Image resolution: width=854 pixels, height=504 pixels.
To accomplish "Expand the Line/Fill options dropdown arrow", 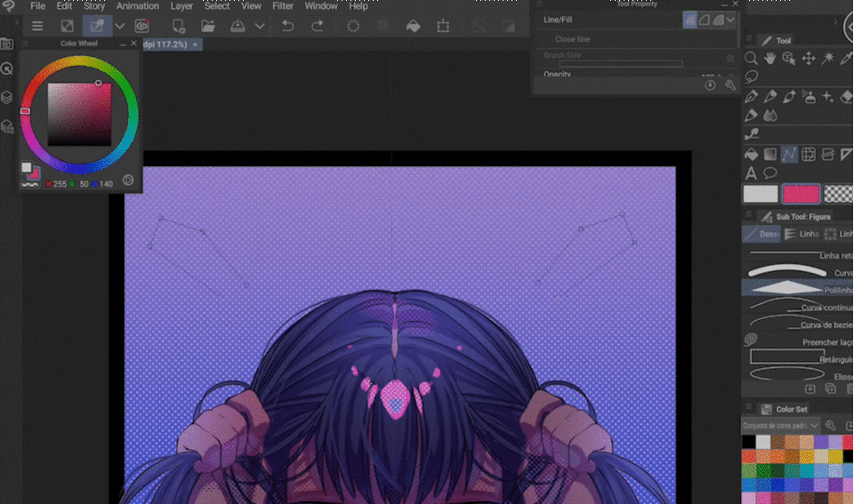I will pos(730,20).
